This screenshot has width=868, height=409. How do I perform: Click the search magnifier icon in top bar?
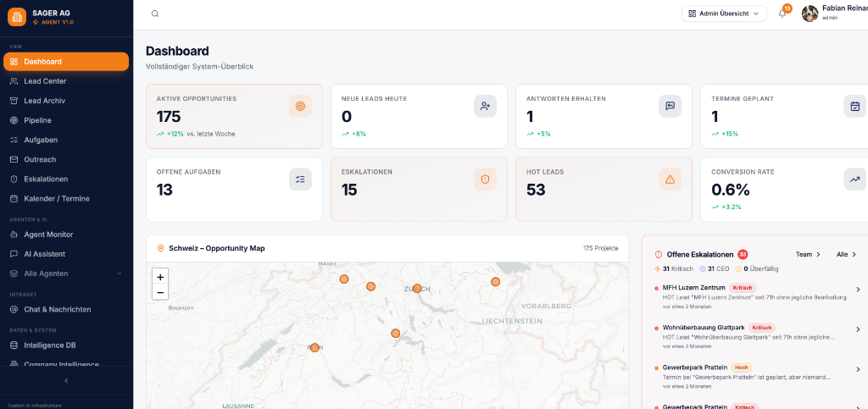(155, 14)
